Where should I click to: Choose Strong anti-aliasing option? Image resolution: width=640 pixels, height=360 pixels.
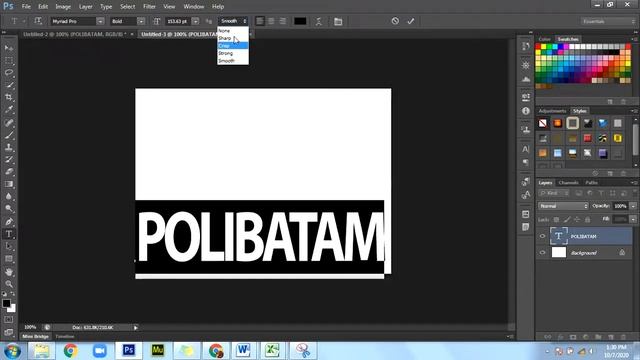click(233, 53)
